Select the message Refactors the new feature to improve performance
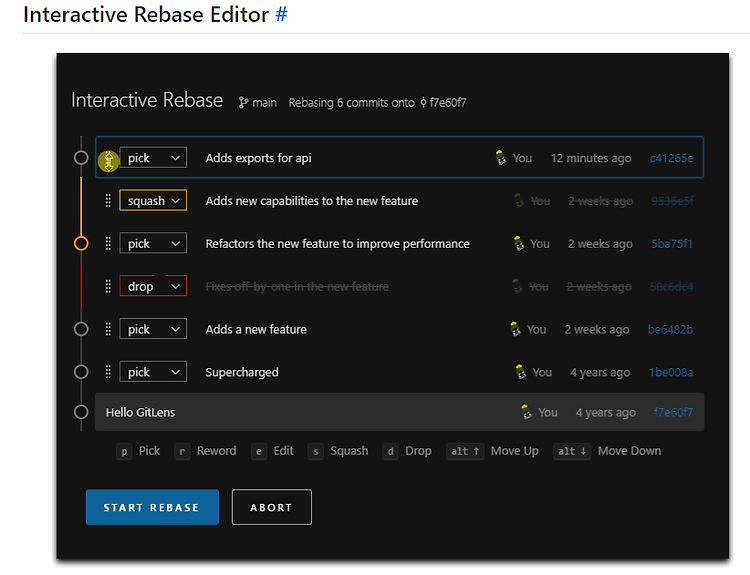 click(337, 243)
